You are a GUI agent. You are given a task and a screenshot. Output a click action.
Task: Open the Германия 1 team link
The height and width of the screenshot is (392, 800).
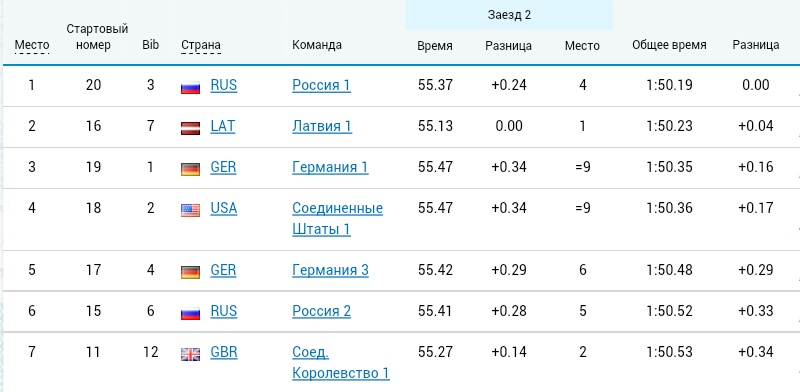[x=330, y=167]
